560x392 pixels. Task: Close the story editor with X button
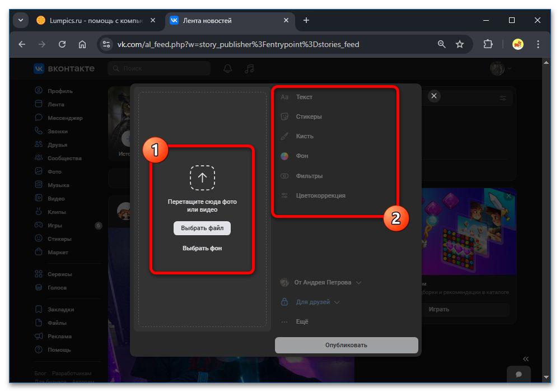click(x=434, y=96)
